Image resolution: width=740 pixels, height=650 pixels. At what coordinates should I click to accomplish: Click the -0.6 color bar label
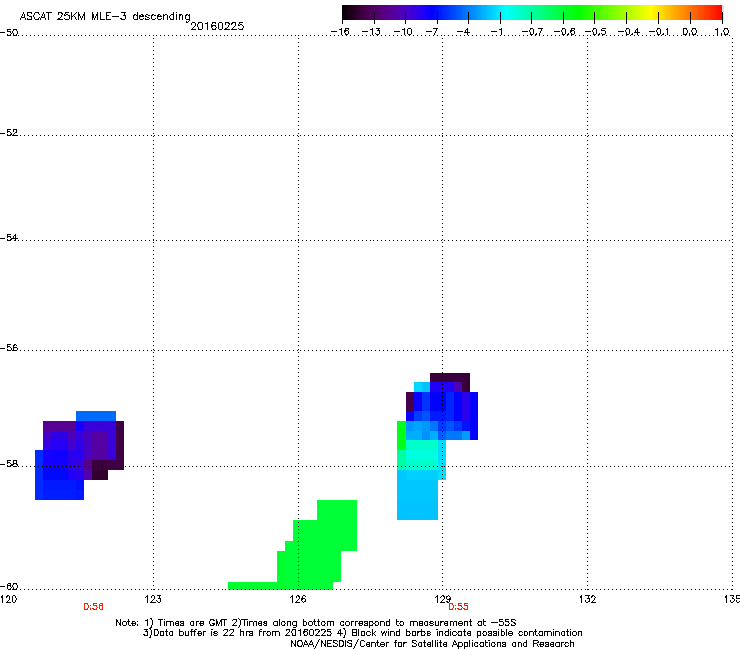point(564,32)
